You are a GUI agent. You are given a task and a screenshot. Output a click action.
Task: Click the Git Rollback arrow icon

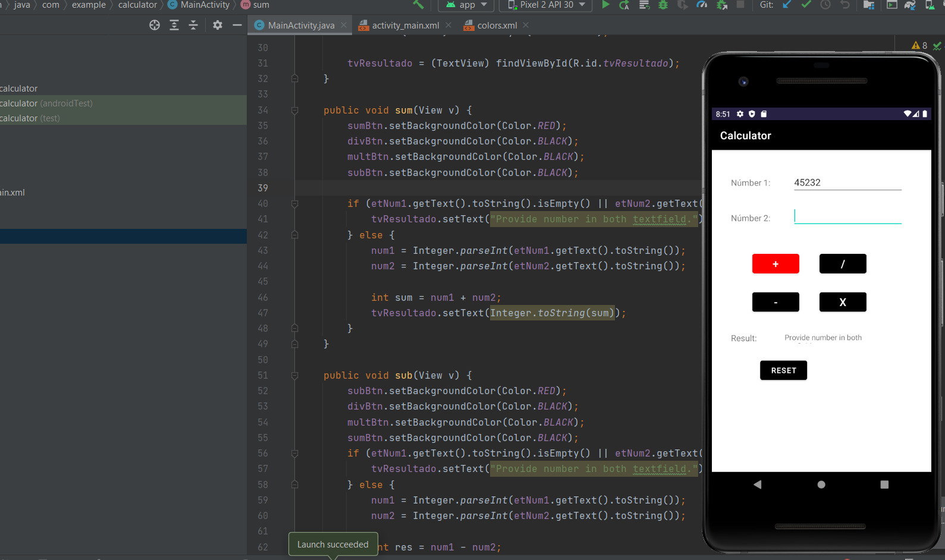pos(844,5)
